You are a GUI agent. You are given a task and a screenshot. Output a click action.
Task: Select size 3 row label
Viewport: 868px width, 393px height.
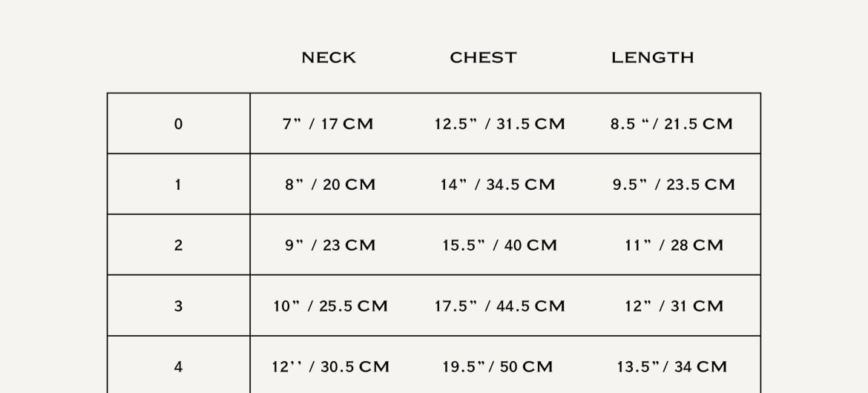[178, 306]
